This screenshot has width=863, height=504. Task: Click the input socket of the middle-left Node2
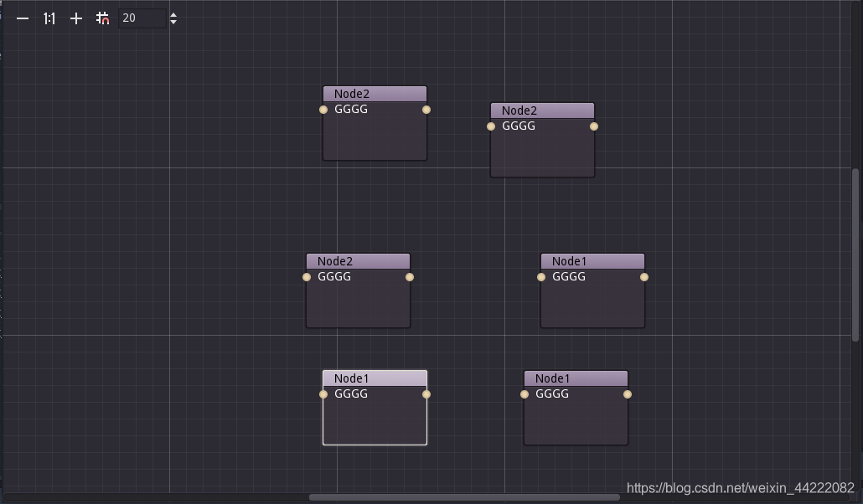click(x=307, y=276)
